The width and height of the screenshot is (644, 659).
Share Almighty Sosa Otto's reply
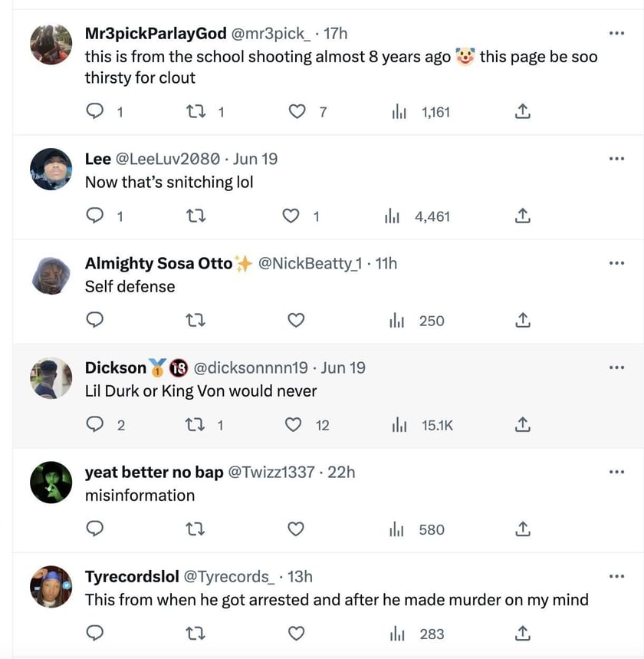pyautogui.click(x=522, y=321)
